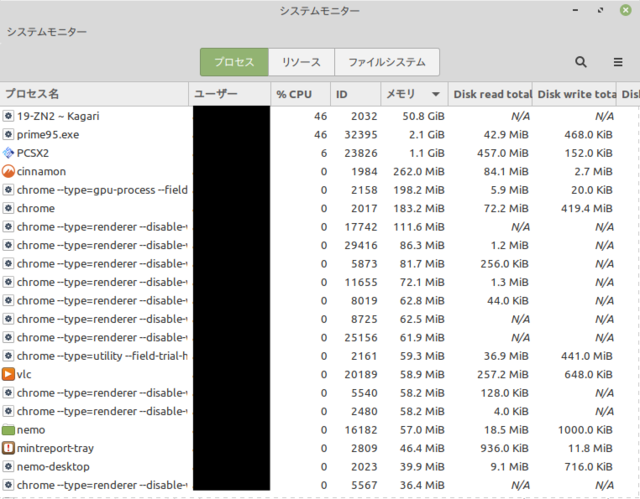Click the cinnamon process icon
The image size is (640, 499).
(x=8, y=171)
